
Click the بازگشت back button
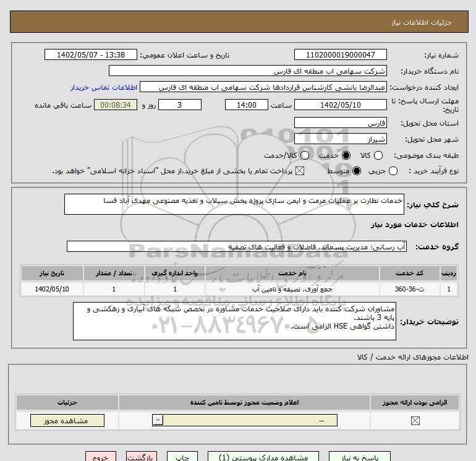[142, 457]
